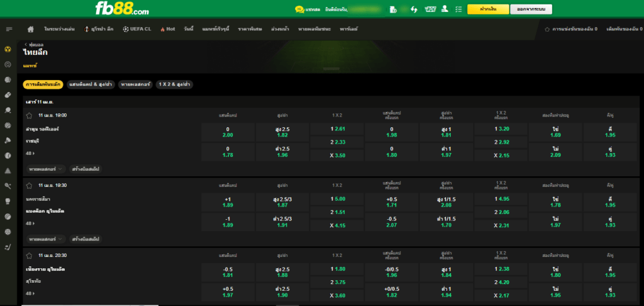Select ใช่ 1.69 both teams score odds
The height and width of the screenshot is (306, 644).
[555, 132]
